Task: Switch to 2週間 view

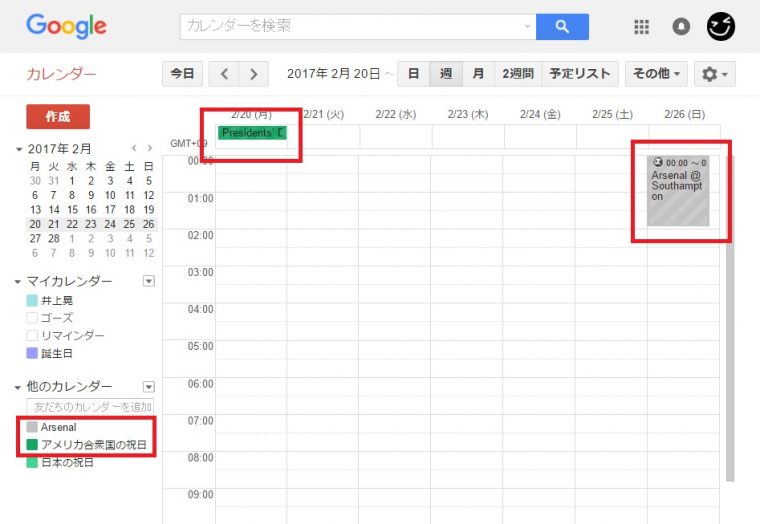Action: click(x=518, y=74)
